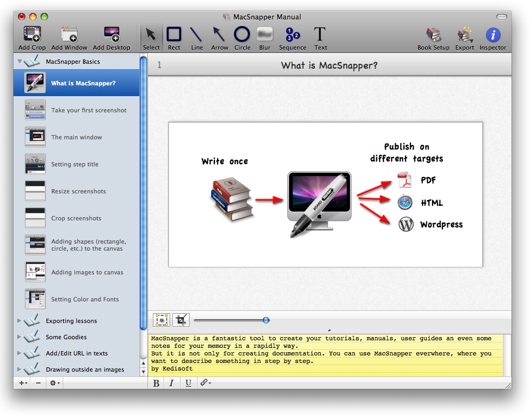Click the crop icon below the canvas
532x417 pixels.
[x=181, y=320]
